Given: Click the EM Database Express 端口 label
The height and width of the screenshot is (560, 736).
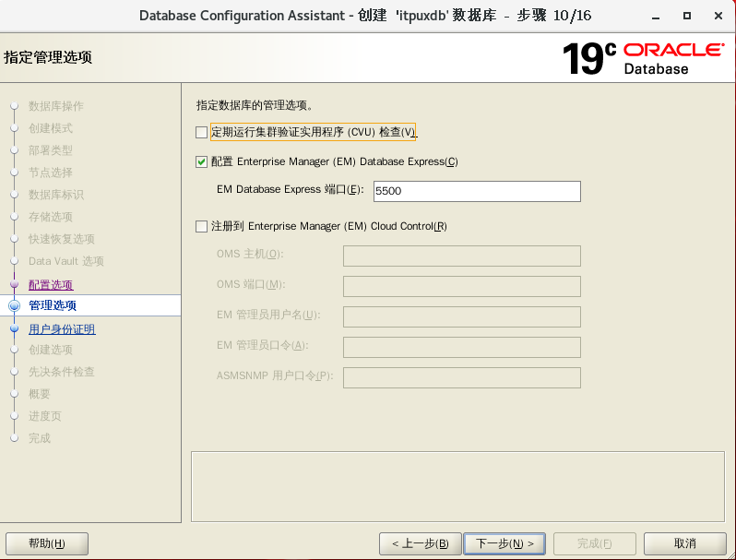Looking at the screenshot, I should [x=291, y=190].
